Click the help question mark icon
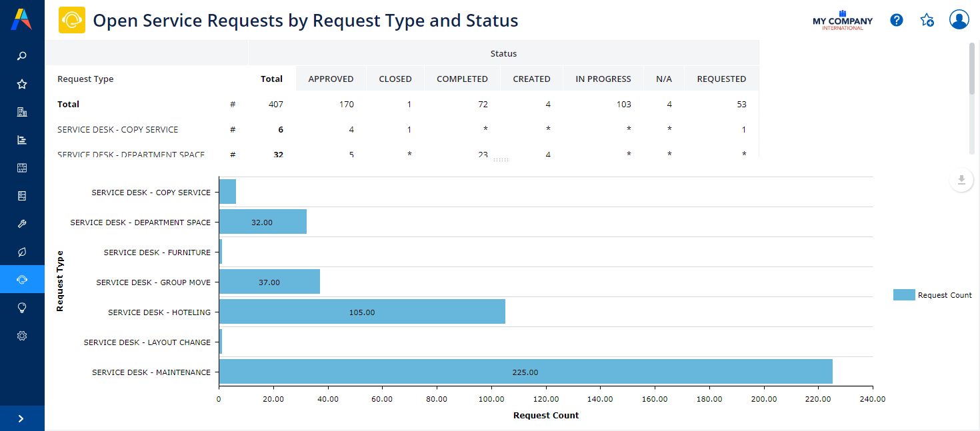Screen dimensions: 980x431 pos(897,20)
